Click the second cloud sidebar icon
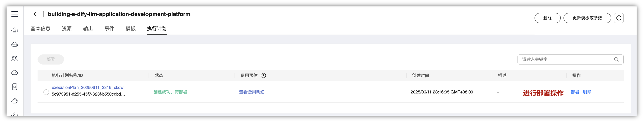Image resolution: width=644 pixels, height=124 pixels. 15,45
